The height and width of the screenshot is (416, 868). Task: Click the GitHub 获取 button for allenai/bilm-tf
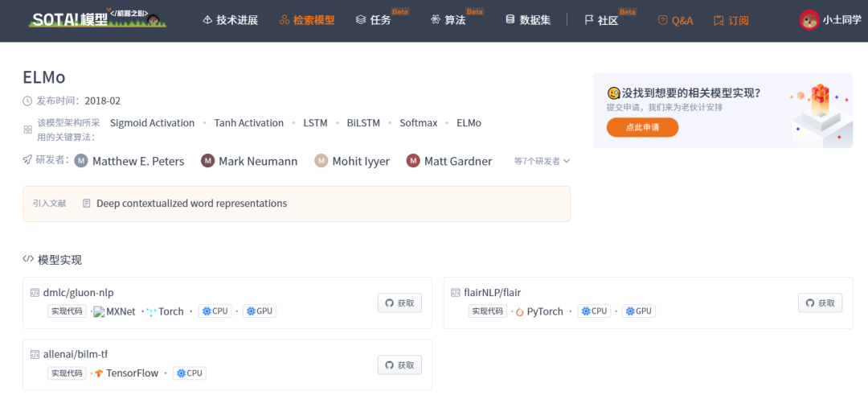point(399,365)
